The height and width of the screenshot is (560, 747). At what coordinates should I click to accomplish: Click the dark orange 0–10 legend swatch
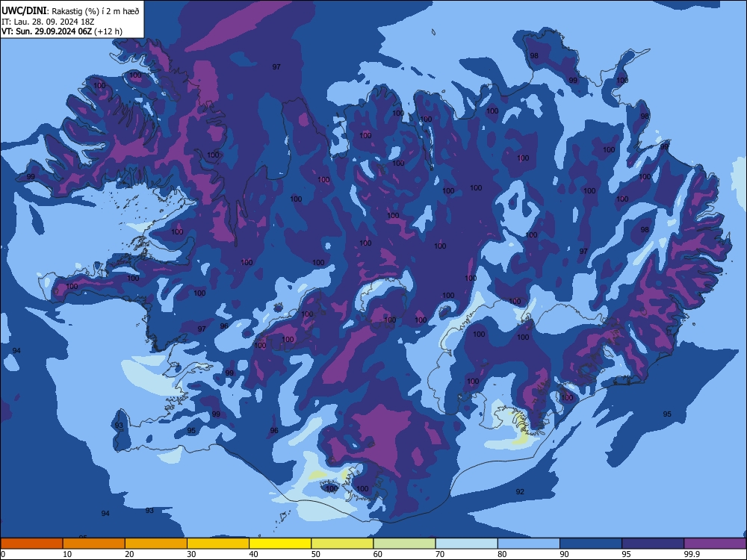coord(31,544)
